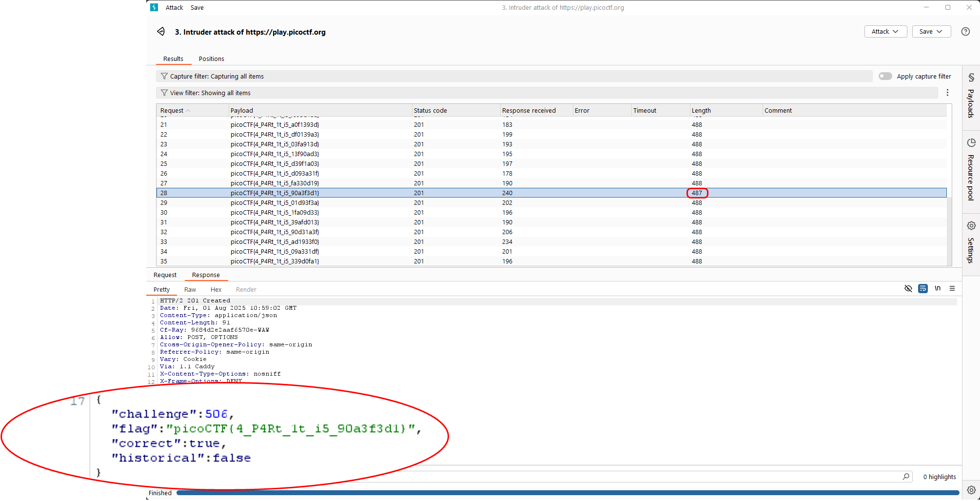Switch to the Raw response view
Image resolution: width=980 pixels, height=501 pixels.
(x=190, y=290)
